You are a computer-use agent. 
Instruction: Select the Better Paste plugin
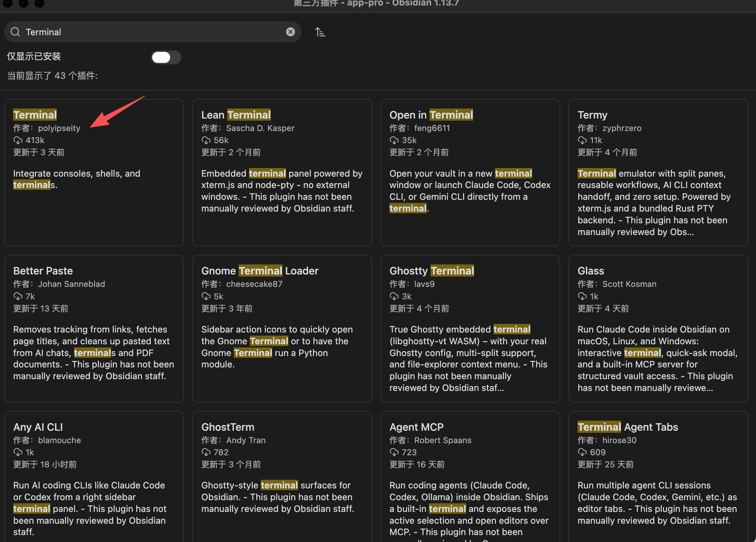pos(94,329)
